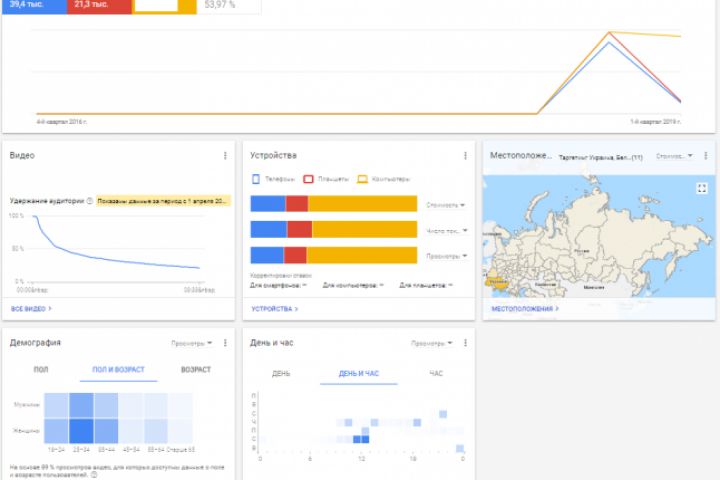Select the yellow metric tile
Screen dimensions: 720x480
[164, 6]
